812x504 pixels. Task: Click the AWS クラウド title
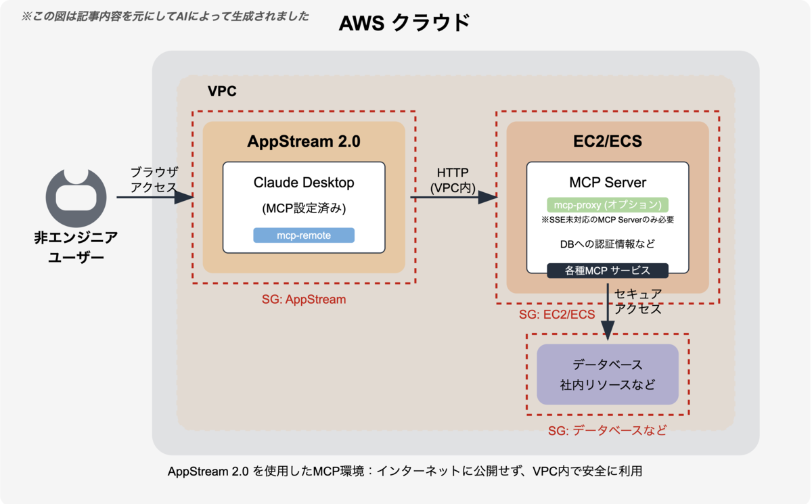(x=404, y=23)
